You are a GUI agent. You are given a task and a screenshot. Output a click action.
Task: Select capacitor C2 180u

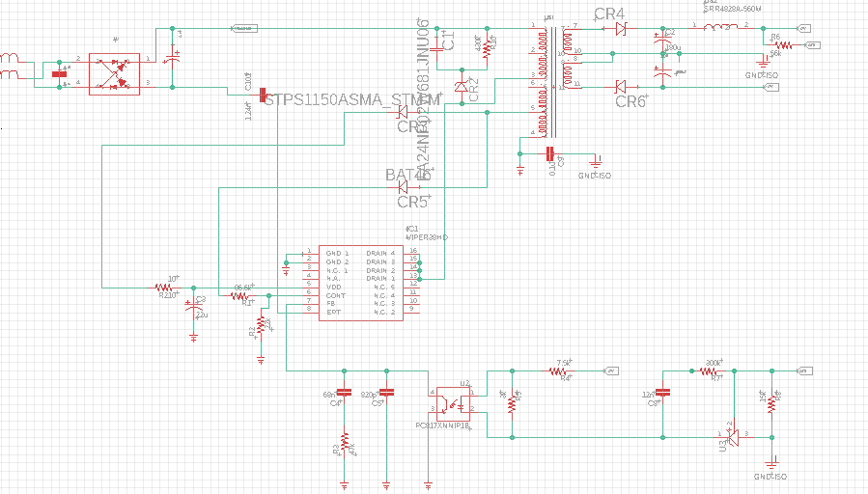(x=662, y=39)
